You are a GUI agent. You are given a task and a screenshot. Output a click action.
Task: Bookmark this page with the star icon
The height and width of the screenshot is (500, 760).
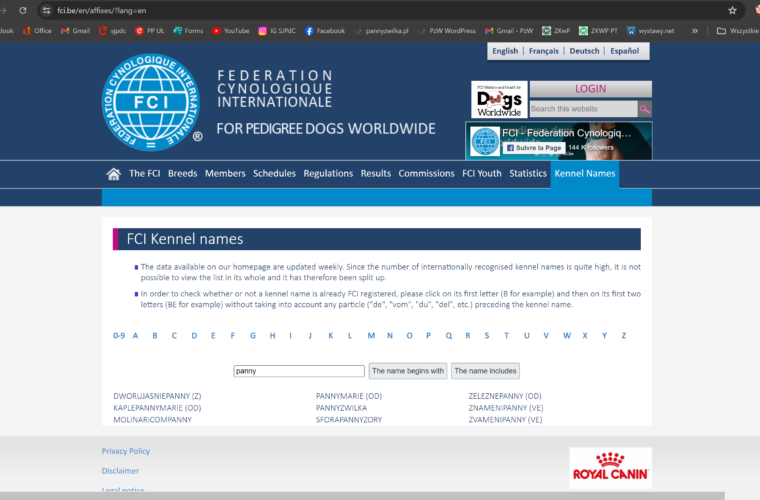tap(732, 10)
